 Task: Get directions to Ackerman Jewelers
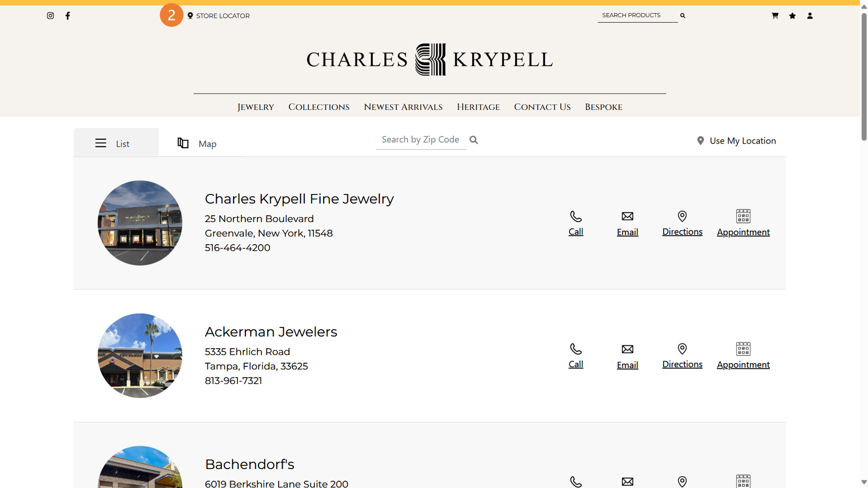tap(682, 356)
